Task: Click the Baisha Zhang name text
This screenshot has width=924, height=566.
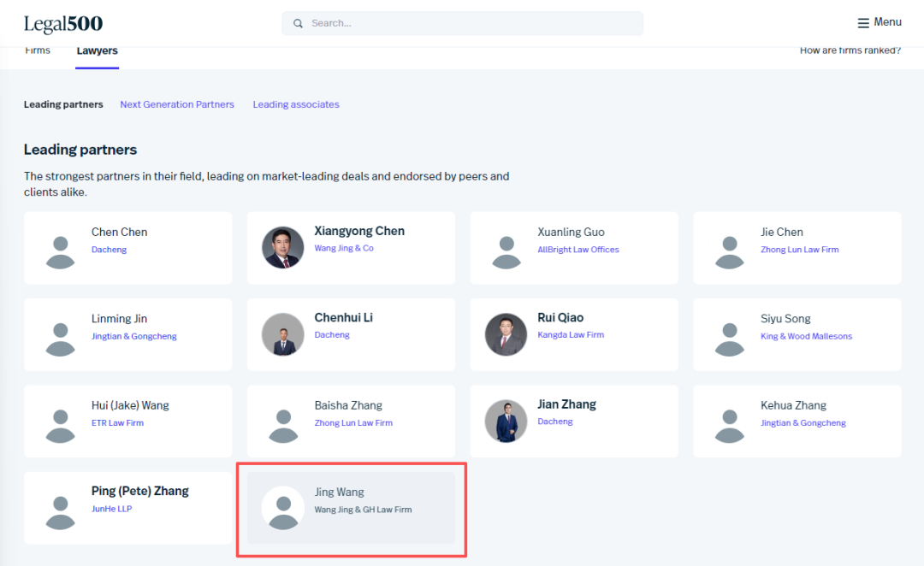Action: tap(348, 405)
